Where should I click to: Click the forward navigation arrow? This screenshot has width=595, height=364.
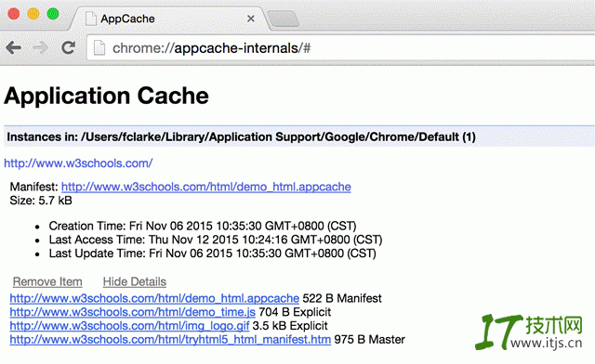41,47
